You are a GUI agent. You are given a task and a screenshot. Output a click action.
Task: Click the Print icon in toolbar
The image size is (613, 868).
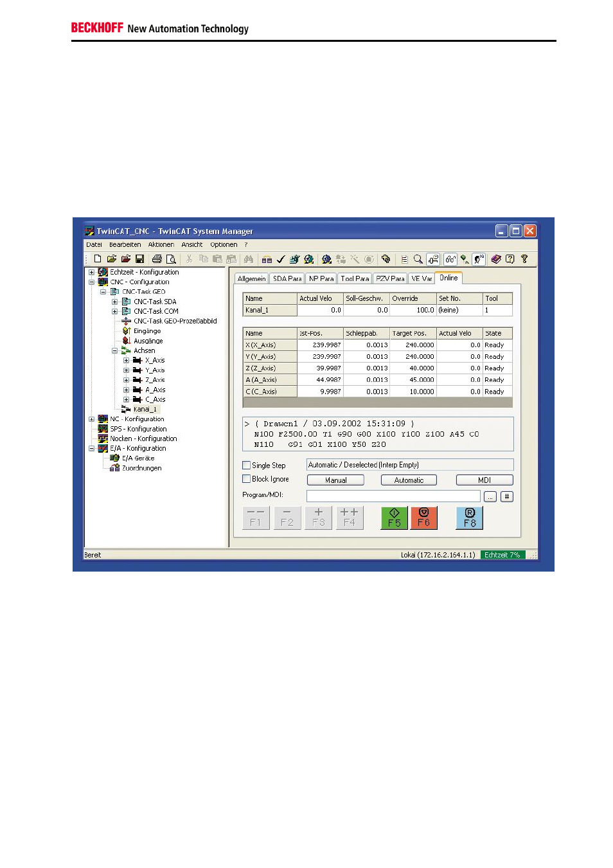[157, 259]
